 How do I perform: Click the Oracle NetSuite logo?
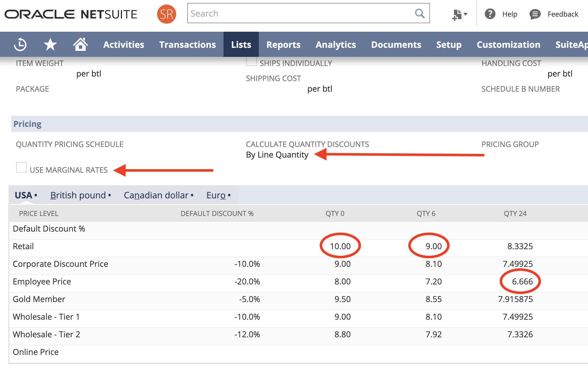pos(71,14)
